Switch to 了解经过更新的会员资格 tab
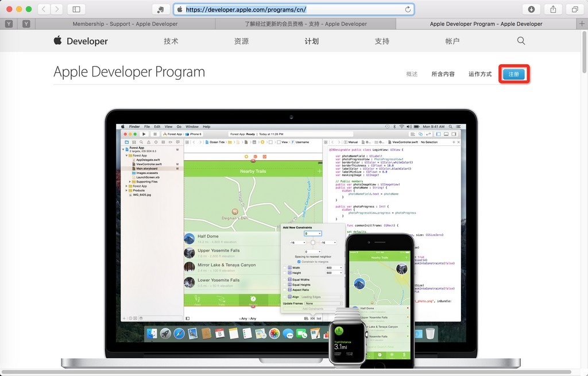Image resolution: width=588 pixels, height=376 pixels. pyautogui.click(x=305, y=24)
